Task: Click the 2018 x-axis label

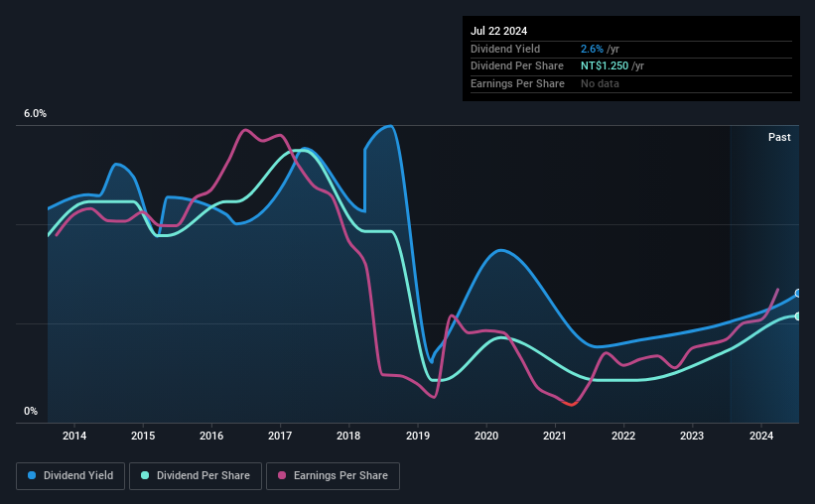Action: [348, 436]
